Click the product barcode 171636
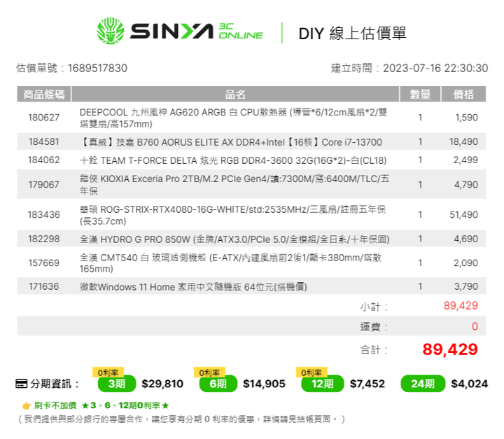Viewport: 504px width, 439px height. [x=43, y=286]
